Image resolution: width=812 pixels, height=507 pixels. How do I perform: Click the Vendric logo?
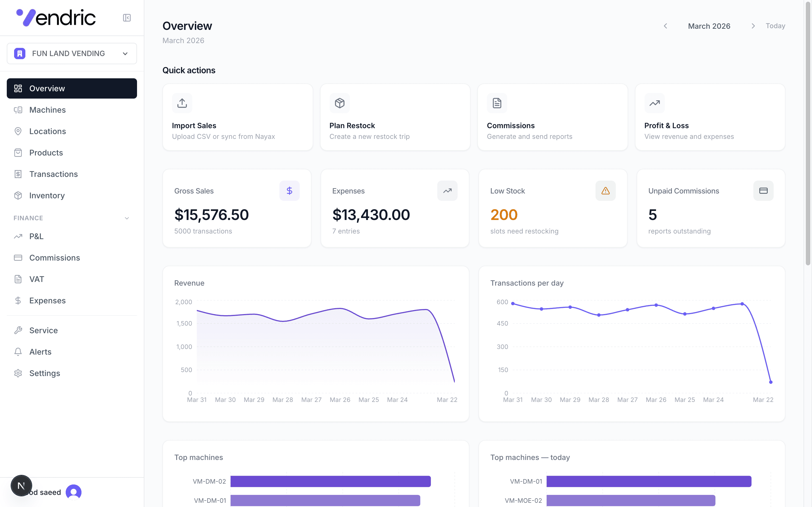56,17
